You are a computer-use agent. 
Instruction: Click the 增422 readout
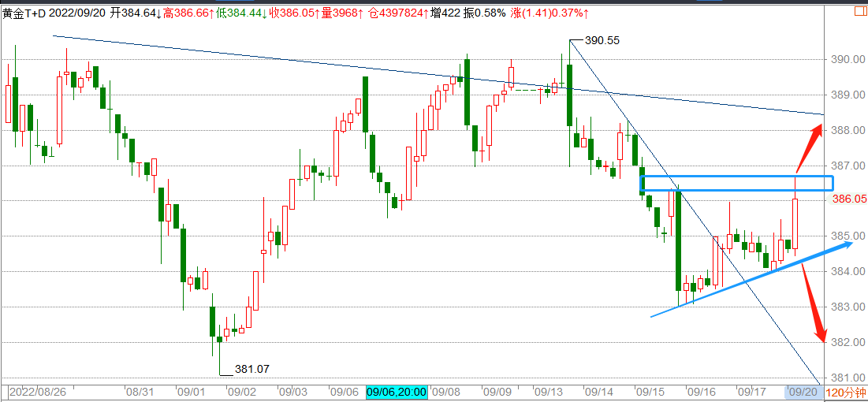pos(445,13)
